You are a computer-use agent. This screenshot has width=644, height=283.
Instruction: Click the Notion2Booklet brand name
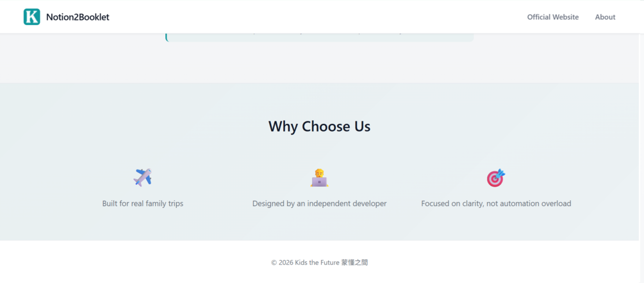(78, 17)
